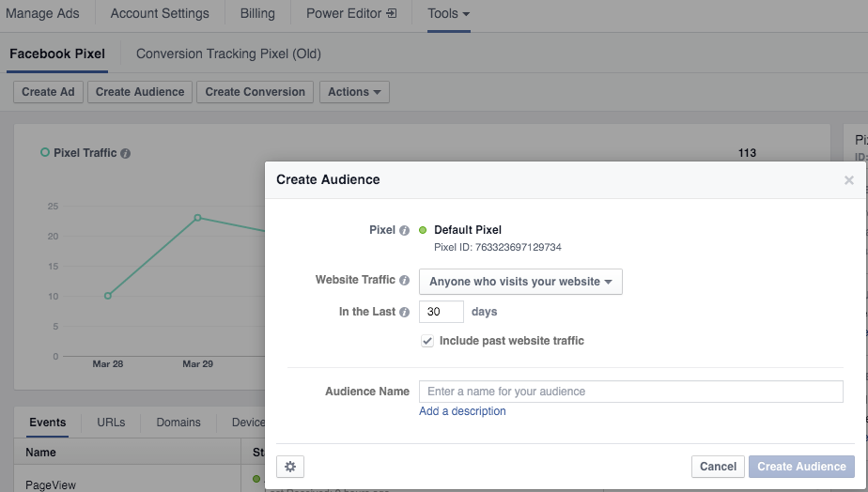Click the In the Last info icon

click(x=404, y=312)
